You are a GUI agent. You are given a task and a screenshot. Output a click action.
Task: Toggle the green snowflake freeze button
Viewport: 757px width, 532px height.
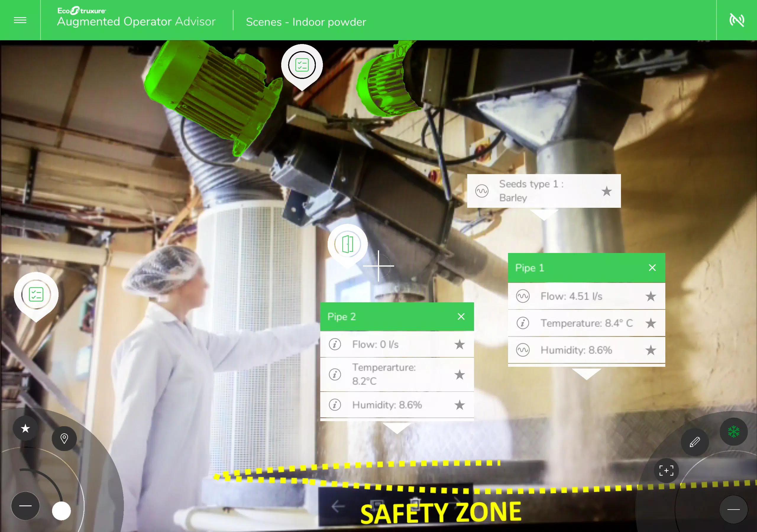[734, 432]
